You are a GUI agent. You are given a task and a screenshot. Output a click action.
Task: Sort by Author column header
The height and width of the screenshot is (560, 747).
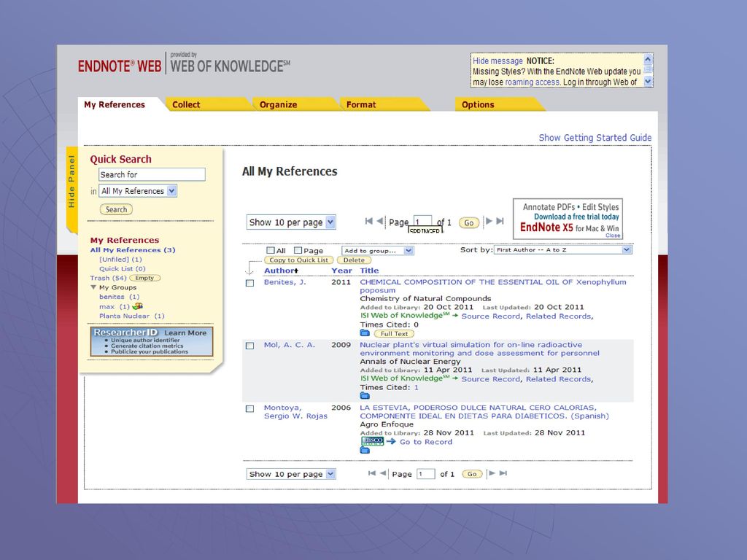click(x=281, y=271)
